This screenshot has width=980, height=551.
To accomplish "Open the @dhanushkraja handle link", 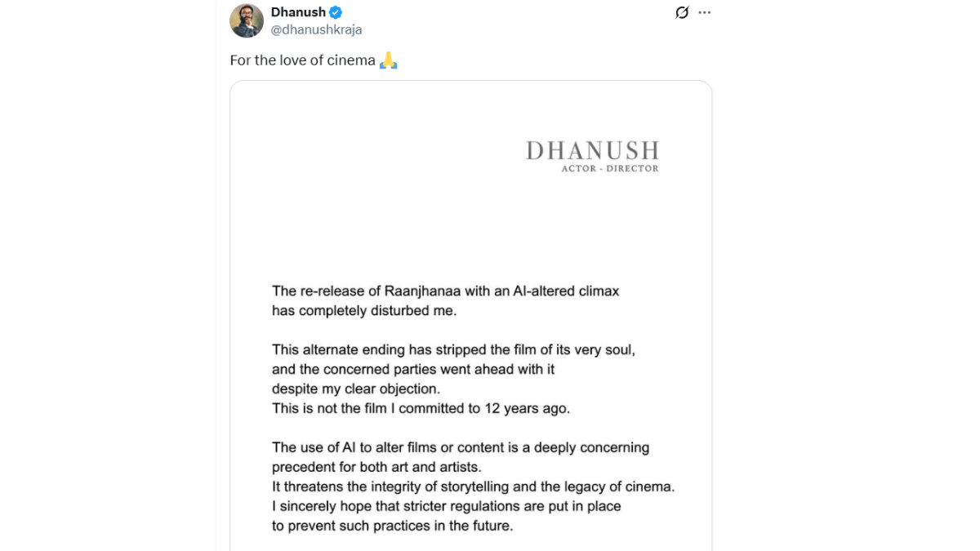I will tap(316, 29).
